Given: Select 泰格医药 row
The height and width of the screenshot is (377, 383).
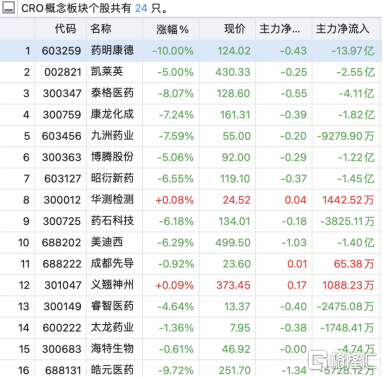Looking at the screenshot, I should click(x=191, y=93).
